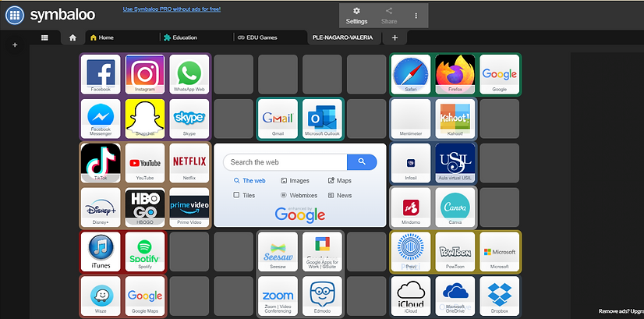This screenshot has height=319, width=644.
Task: Select Images search option
Action: coord(295,180)
